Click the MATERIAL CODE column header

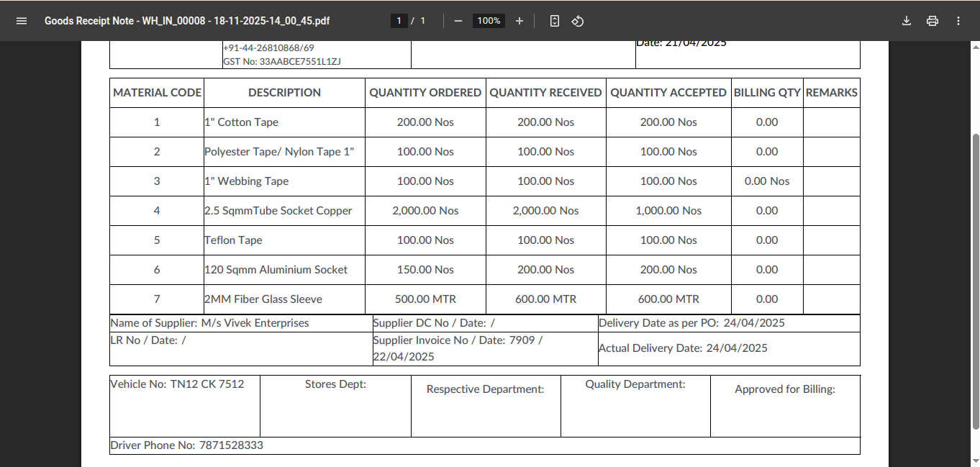point(157,93)
